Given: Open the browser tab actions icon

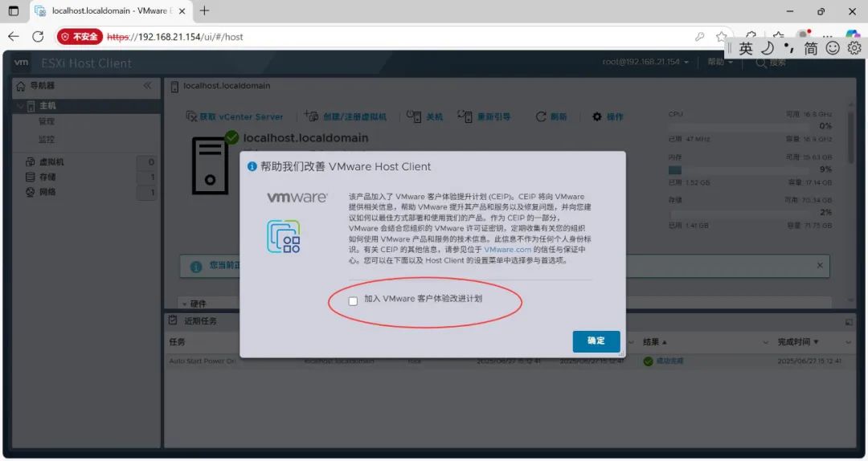Looking at the screenshot, I should click(14, 10).
